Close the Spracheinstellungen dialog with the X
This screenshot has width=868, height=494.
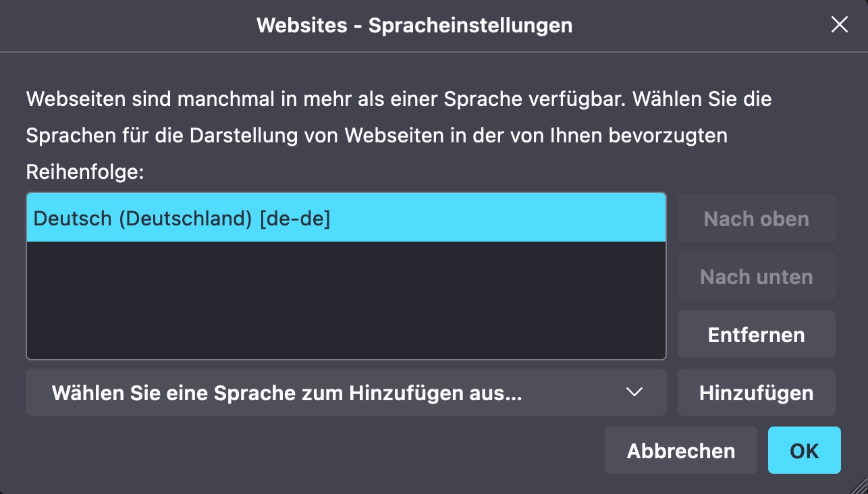839,26
